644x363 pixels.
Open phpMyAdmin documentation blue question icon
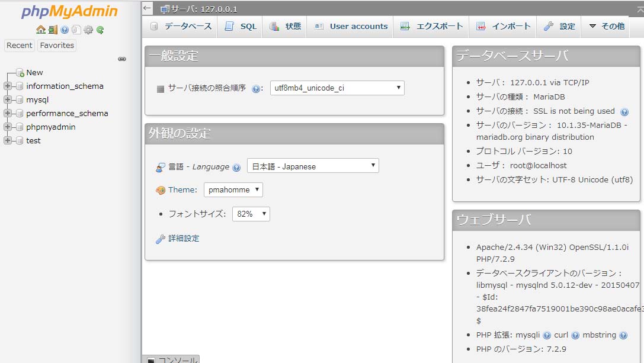[65, 30]
